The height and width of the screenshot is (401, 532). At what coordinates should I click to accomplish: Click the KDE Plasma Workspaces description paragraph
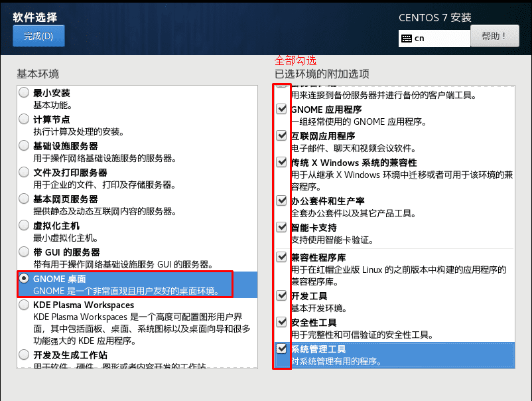[141, 329]
